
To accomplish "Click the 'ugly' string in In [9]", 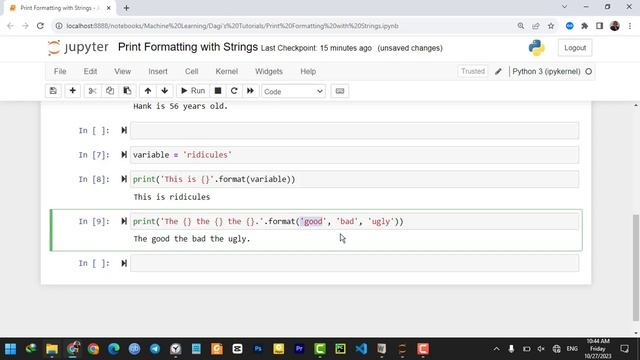I will 381,221.
